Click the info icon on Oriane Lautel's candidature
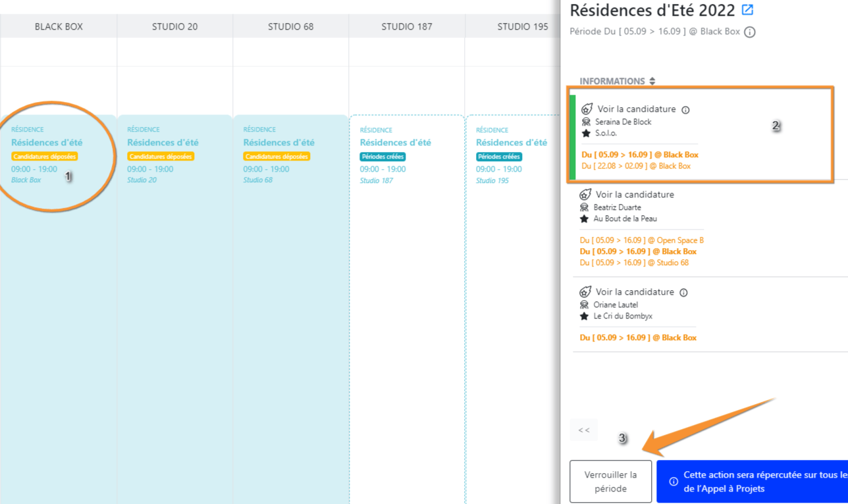 683,293
